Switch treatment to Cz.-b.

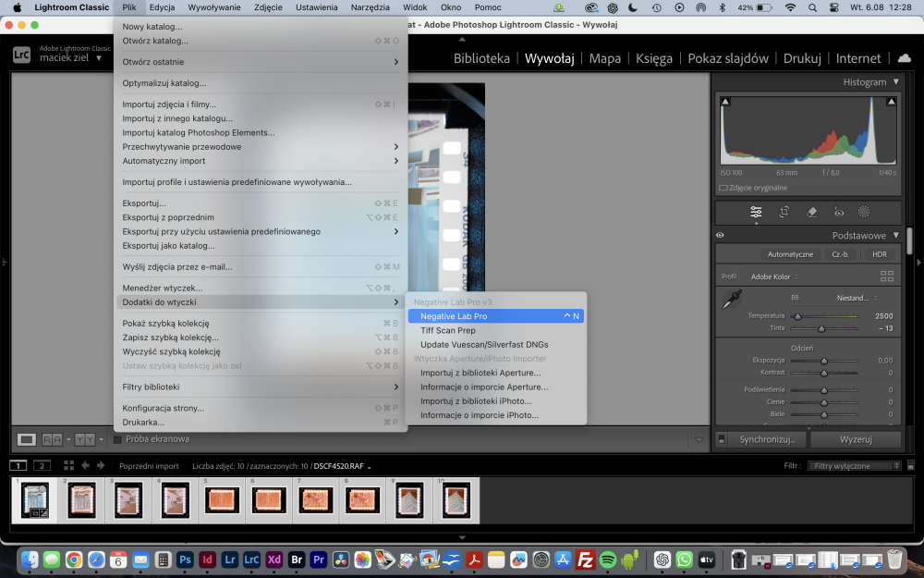tap(840, 254)
